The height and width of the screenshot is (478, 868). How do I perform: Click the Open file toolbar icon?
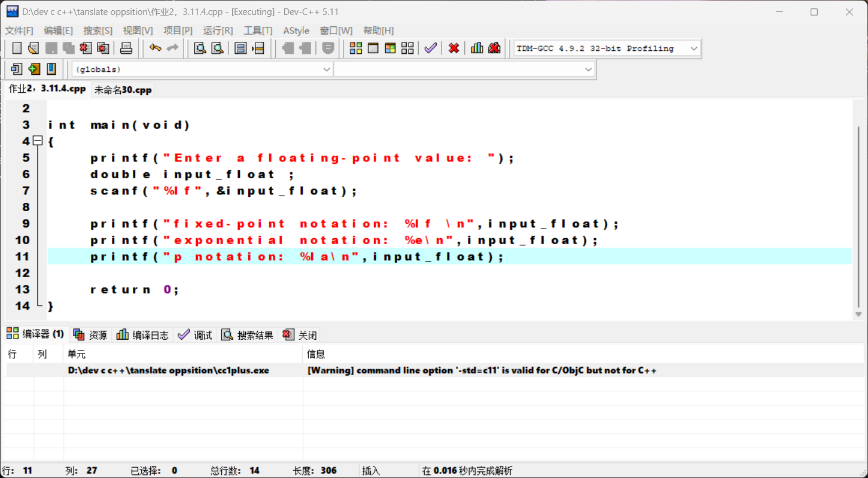[x=33, y=48]
